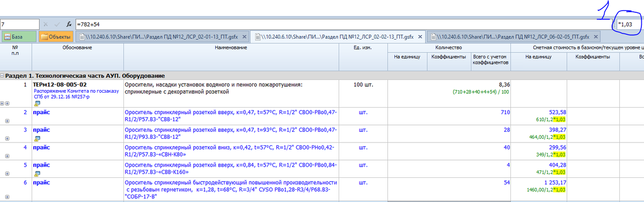The height and width of the screenshot is (202, 644).
Task: Expand the first plus box of row 1
Action: tap(3, 103)
